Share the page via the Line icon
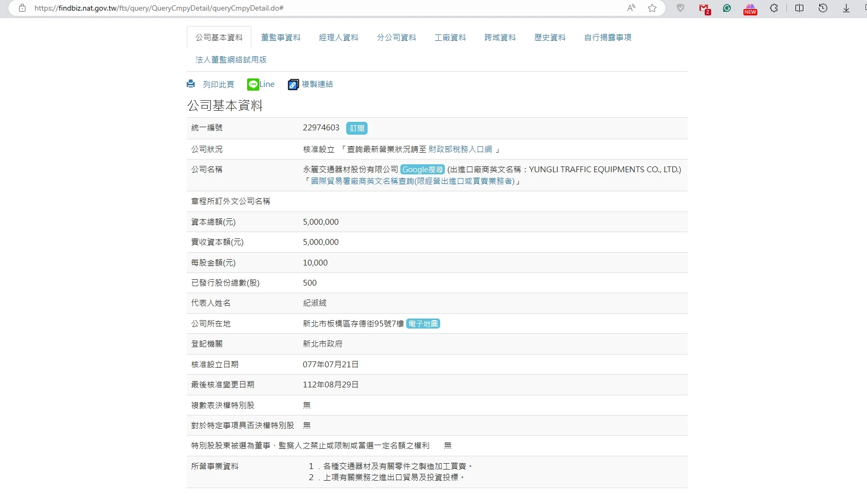The width and height of the screenshot is (867, 504). click(x=253, y=84)
